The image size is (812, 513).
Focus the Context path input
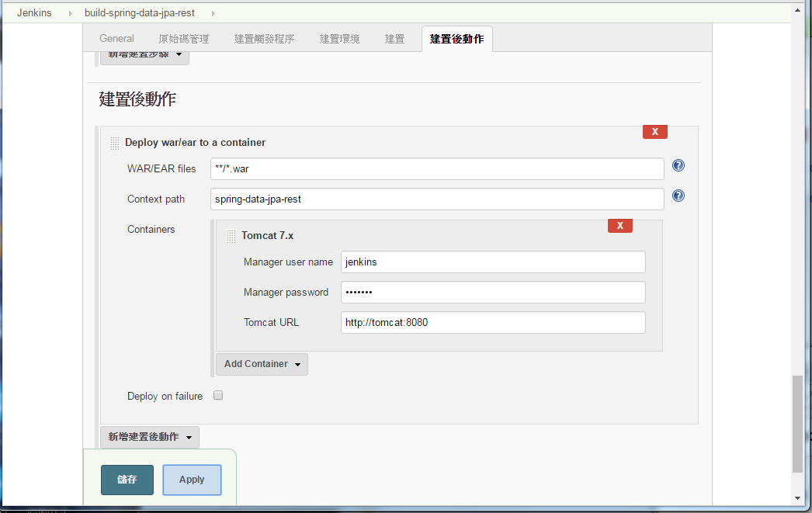pos(437,199)
